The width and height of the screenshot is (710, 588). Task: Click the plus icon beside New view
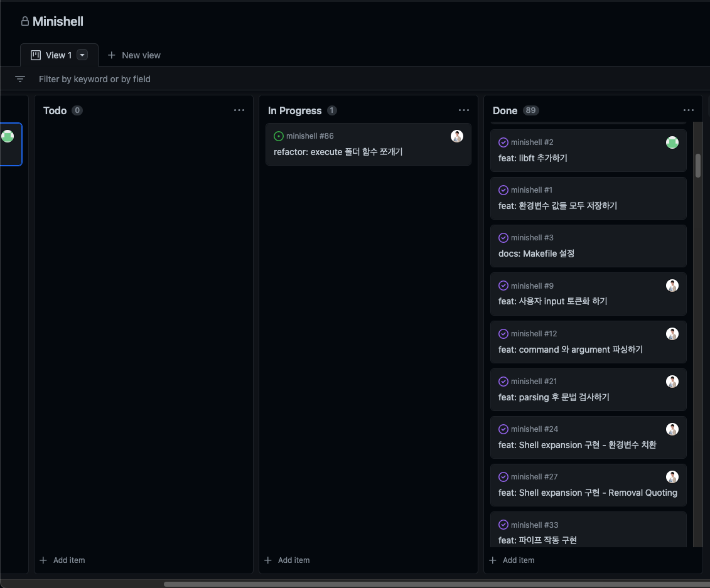tap(112, 55)
